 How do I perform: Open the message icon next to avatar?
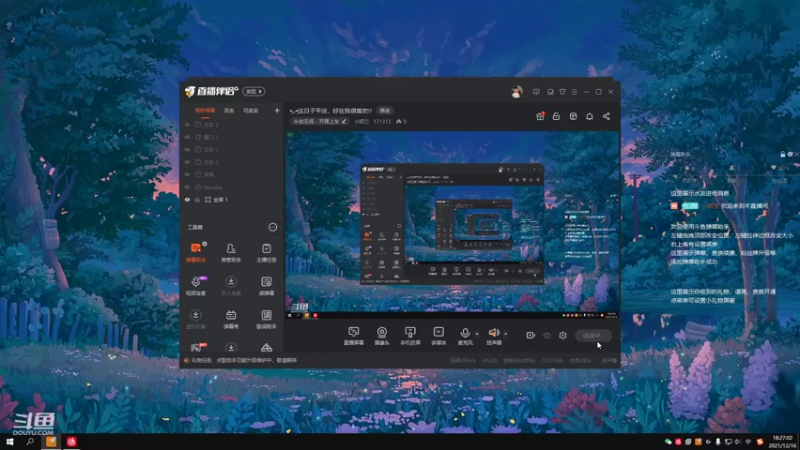coord(536,92)
